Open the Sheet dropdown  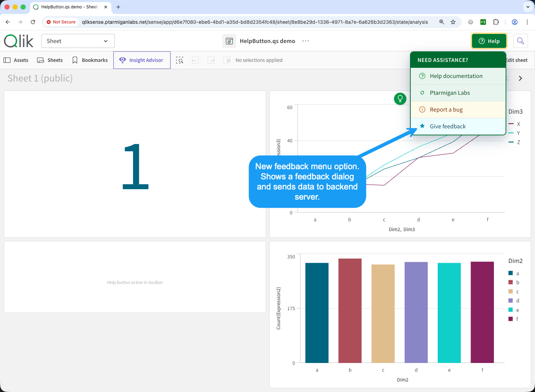(78, 41)
